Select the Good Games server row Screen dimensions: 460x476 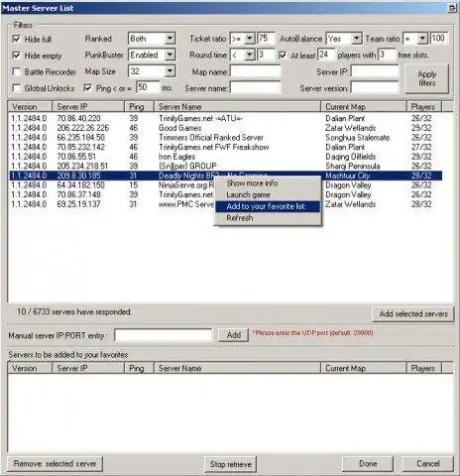coord(225,128)
